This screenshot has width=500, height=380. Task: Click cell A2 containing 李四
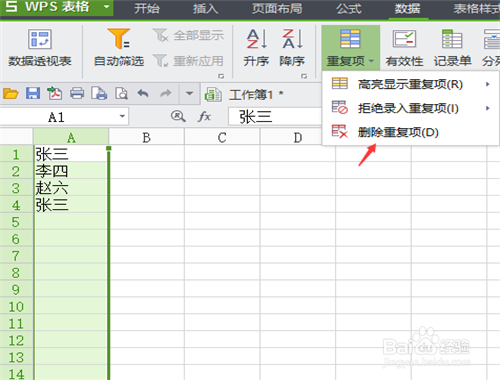click(x=71, y=171)
